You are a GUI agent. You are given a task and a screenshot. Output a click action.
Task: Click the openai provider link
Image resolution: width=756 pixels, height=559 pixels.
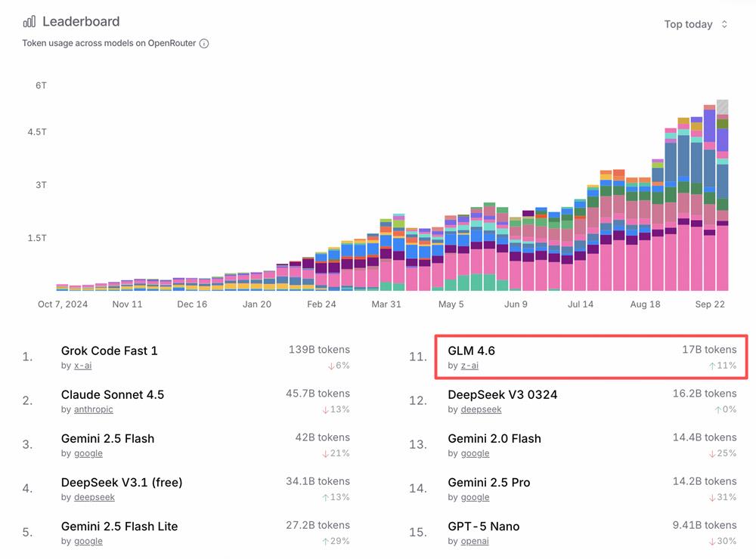(x=476, y=541)
